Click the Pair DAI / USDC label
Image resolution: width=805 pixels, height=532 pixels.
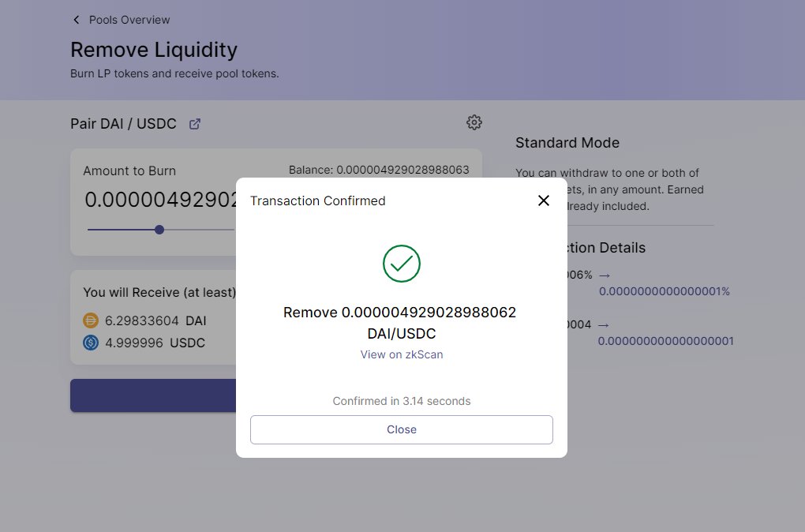[x=123, y=124]
